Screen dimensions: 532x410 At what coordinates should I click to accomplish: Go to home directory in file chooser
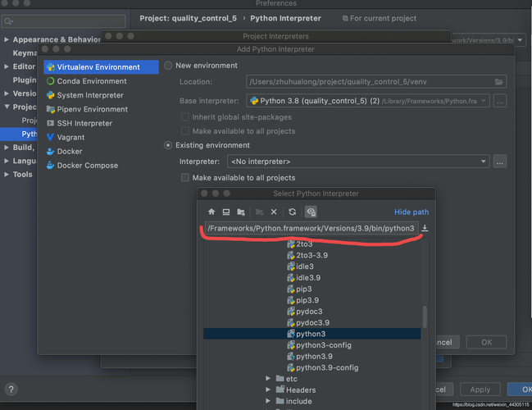click(211, 212)
